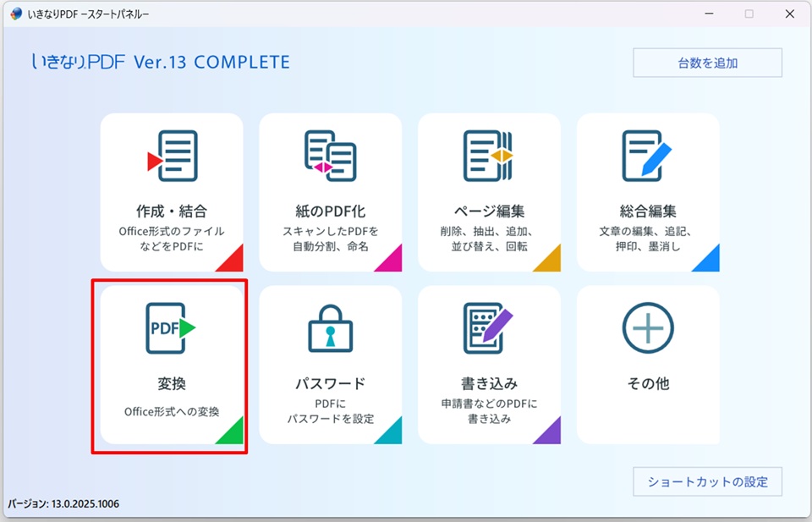Click the blue corner triangle on 総合編集
Viewport: 812px width, 522px height.
710,262
